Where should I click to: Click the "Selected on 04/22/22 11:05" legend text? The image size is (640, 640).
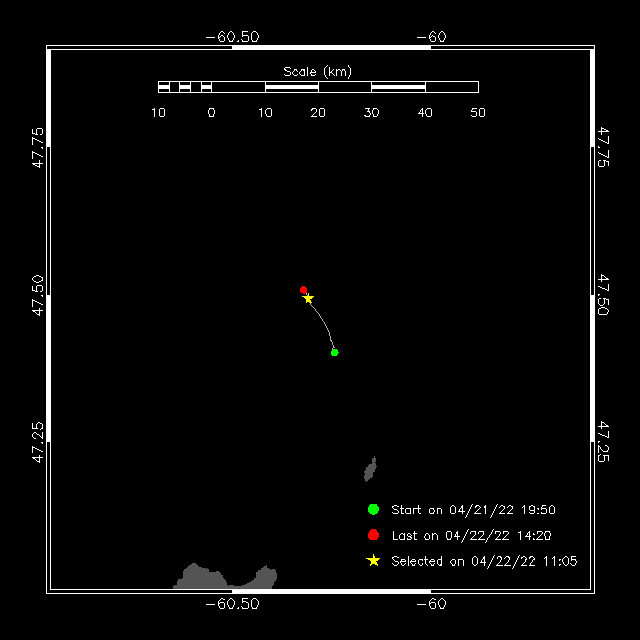[x=484, y=562]
